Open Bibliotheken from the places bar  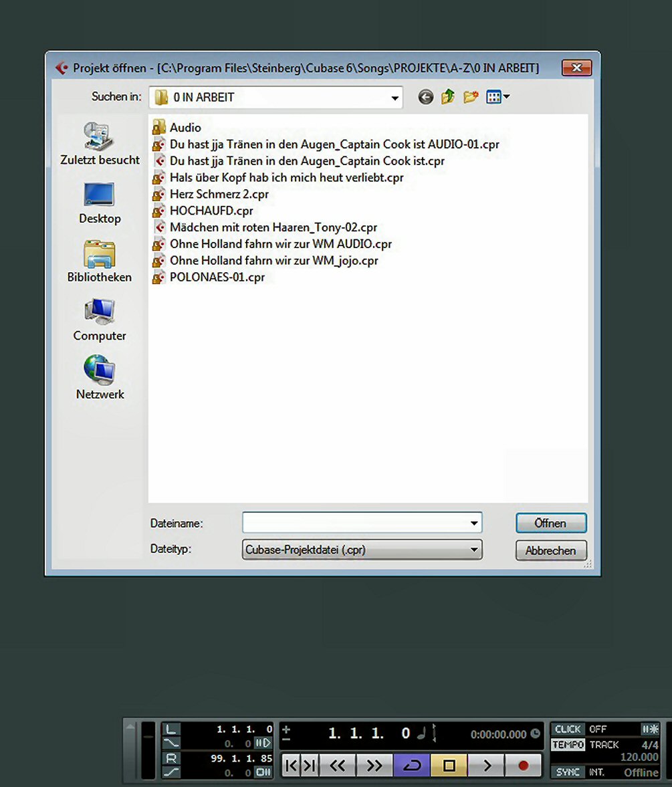(x=100, y=261)
